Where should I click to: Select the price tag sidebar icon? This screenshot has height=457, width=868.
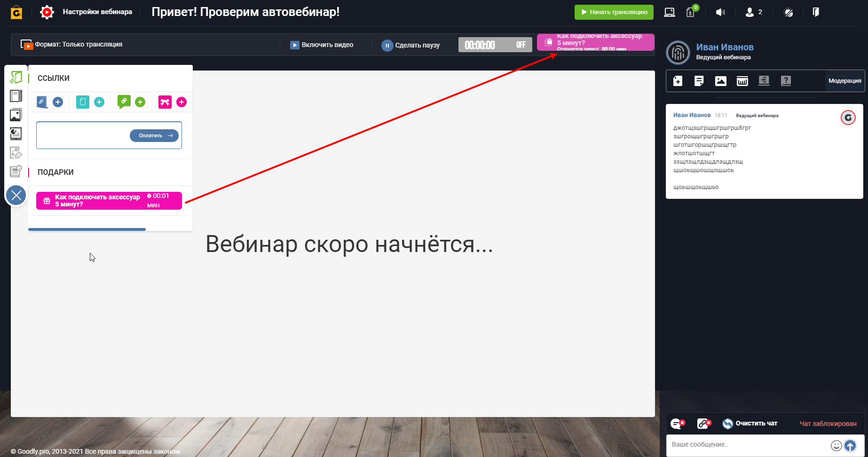tap(16, 152)
